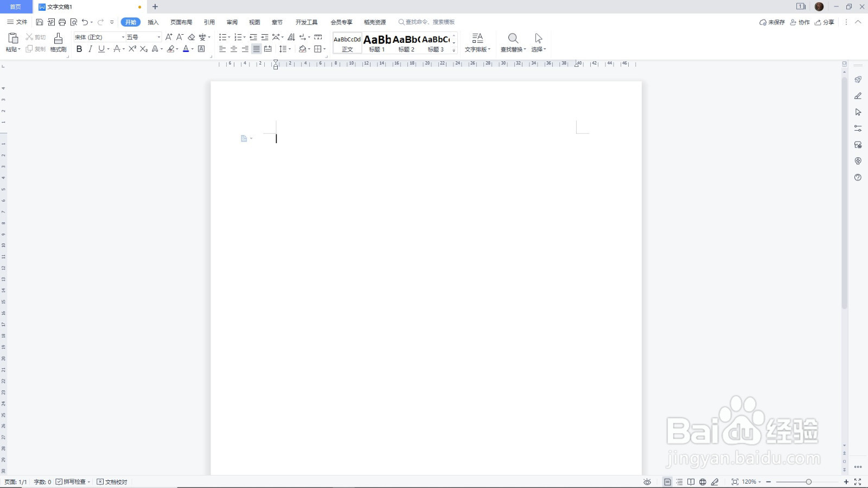Viewport: 868px width, 488px height.
Task: Click 文档校对 document proofreading
Action: pos(112,481)
